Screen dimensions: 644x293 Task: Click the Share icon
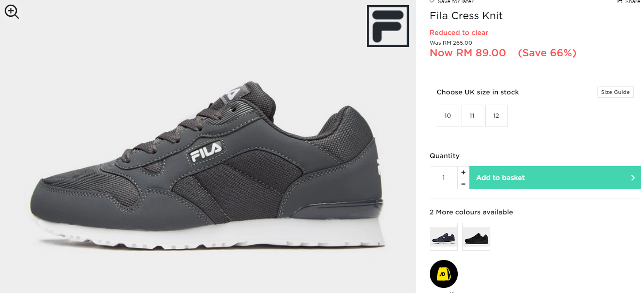click(620, 2)
